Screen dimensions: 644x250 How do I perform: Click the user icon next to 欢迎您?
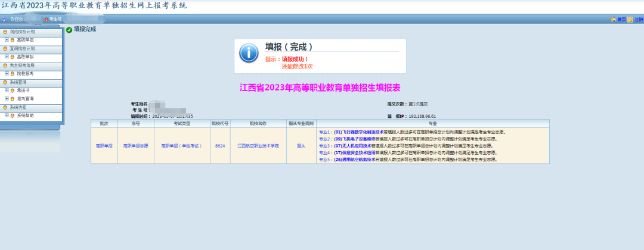4,20
